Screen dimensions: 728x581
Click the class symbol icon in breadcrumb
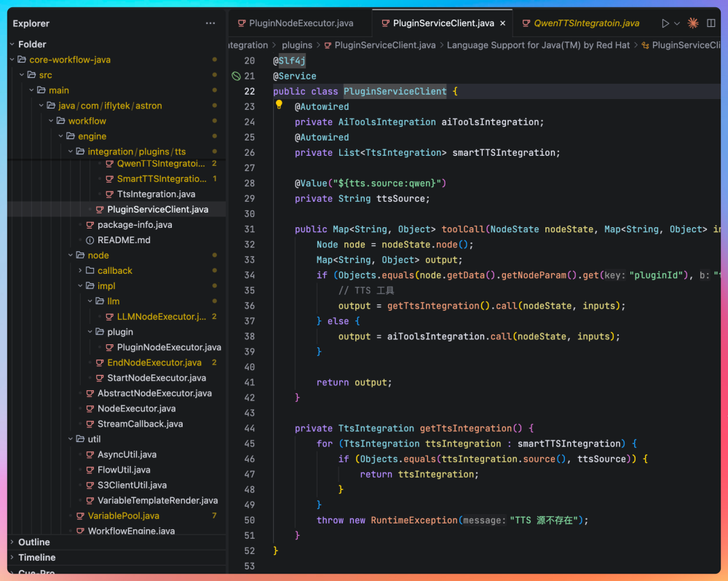(x=644, y=45)
